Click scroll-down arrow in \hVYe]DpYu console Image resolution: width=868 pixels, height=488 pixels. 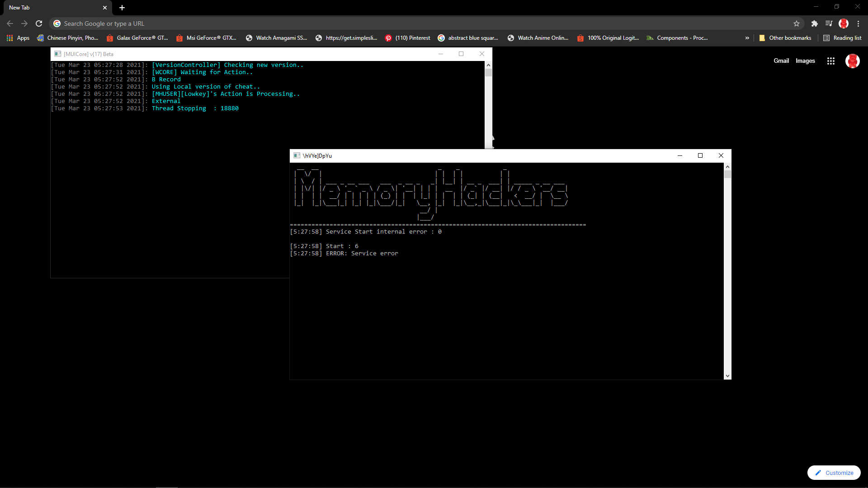(x=727, y=375)
